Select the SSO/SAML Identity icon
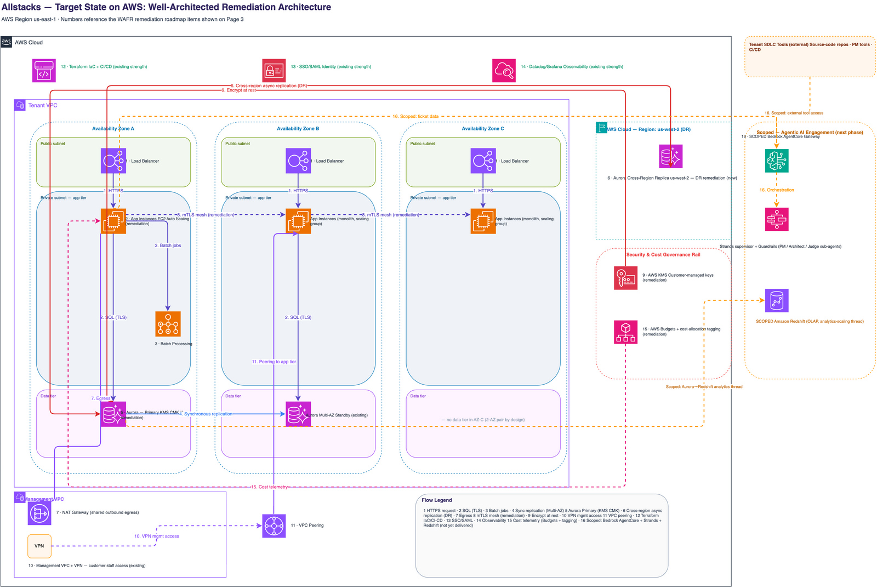 click(274, 71)
